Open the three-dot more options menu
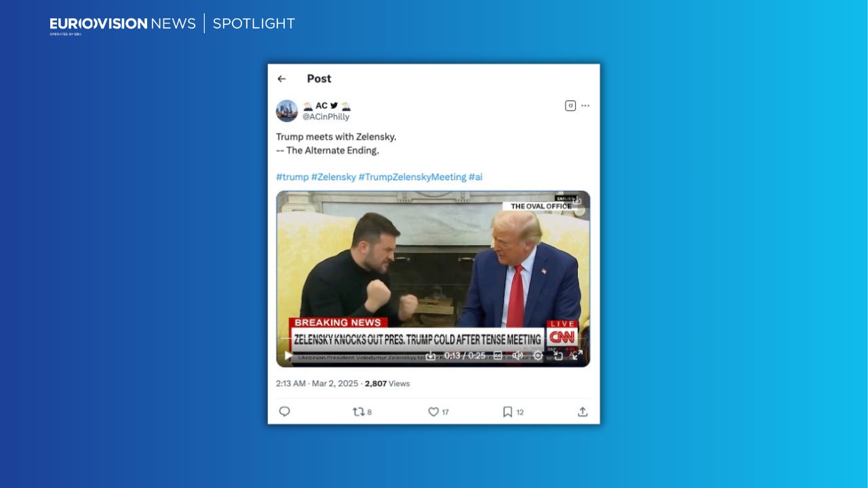 pos(585,106)
